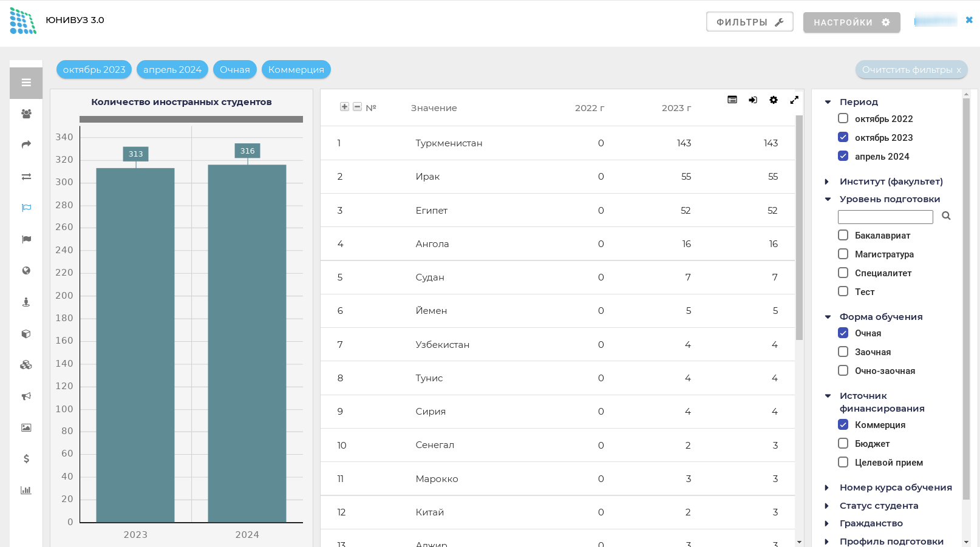This screenshot has height=547, width=980.
Task: Expand table to fullscreen icon
Action: click(794, 100)
